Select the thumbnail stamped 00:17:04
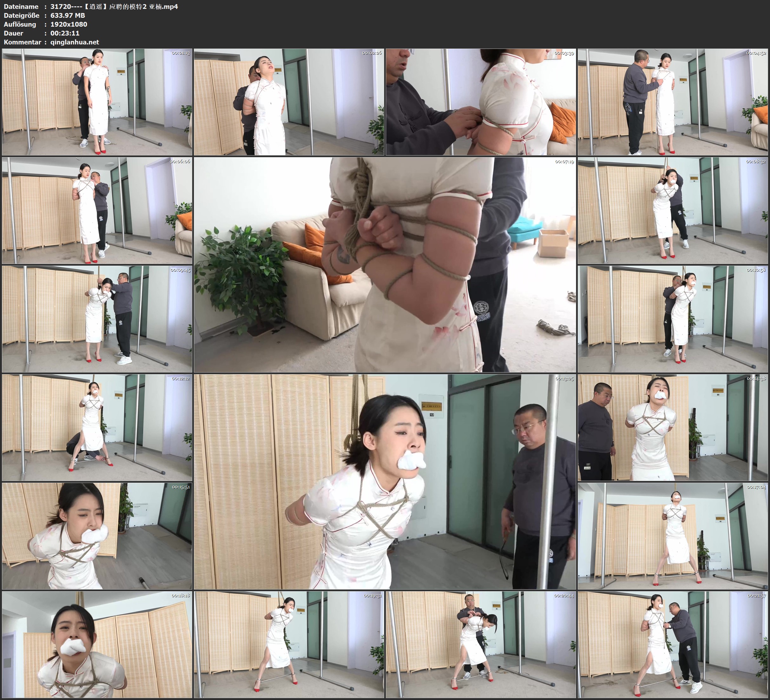This screenshot has width=770, height=700. click(x=673, y=536)
